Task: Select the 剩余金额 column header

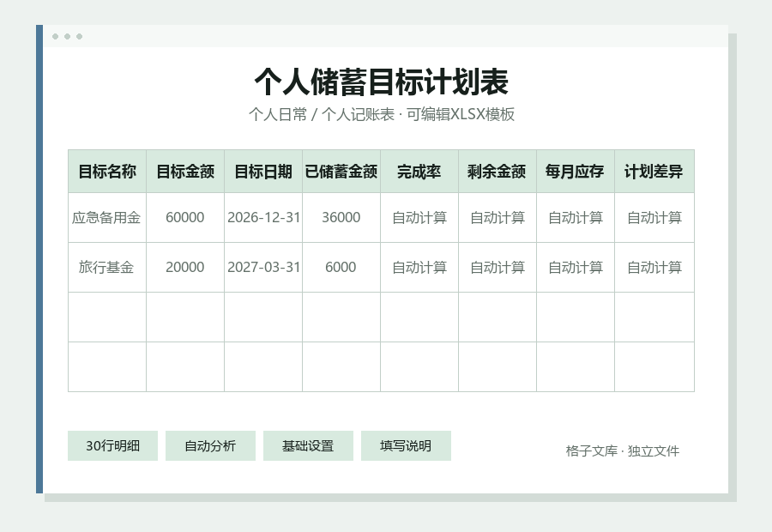Action: click(498, 172)
